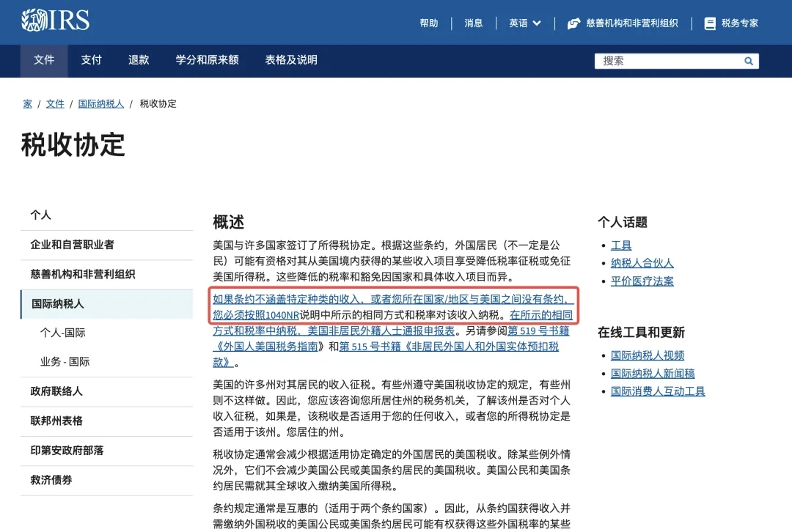Viewport: 792px width, 532px height.
Task: Click the building icon beside 慈善机构和非营利组织
Action: click(x=573, y=23)
